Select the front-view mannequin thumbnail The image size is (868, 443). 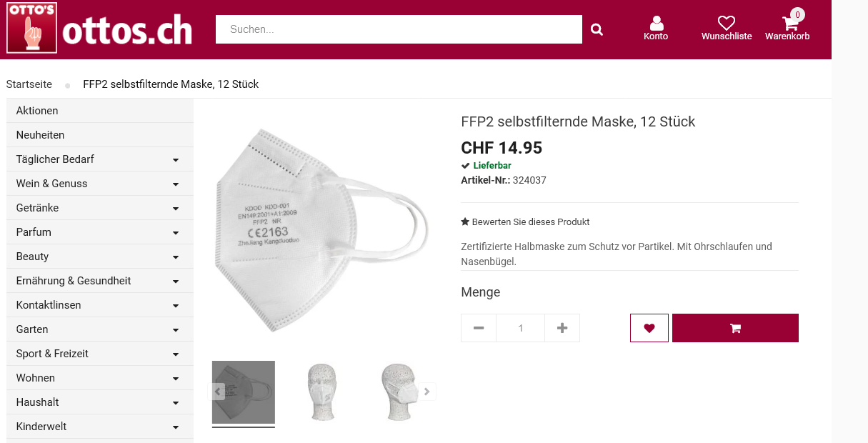[x=321, y=392]
